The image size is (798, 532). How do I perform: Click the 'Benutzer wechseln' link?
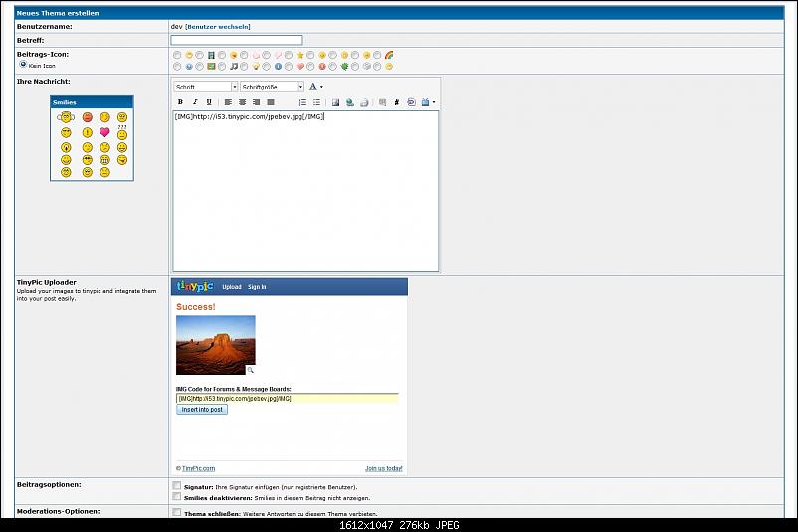tap(218, 26)
